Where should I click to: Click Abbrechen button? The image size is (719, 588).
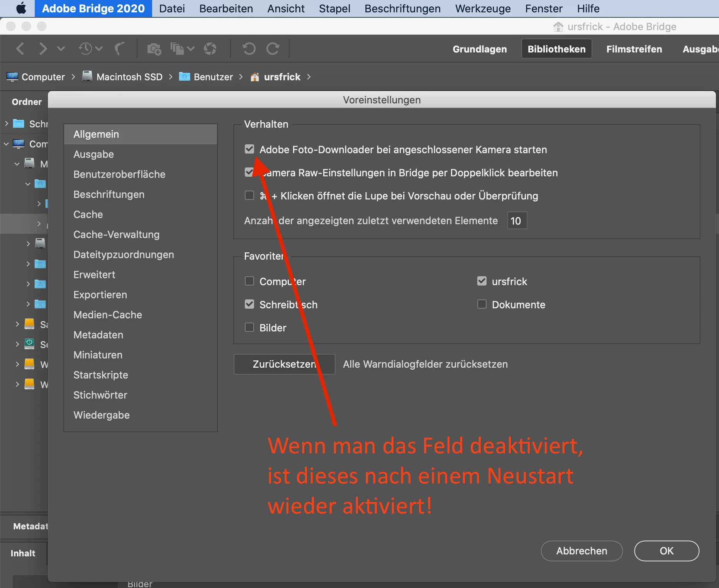[582, 551]
